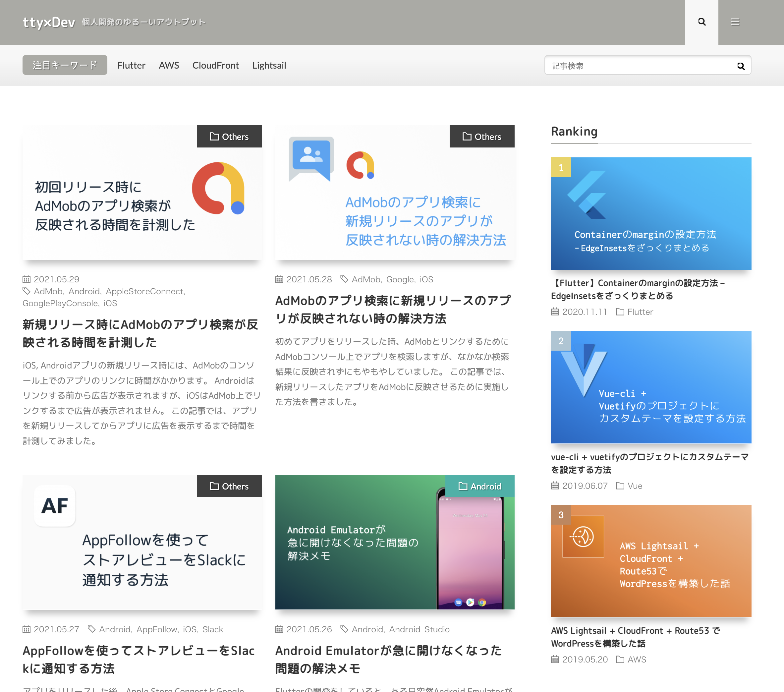Click the Slack tag

pyautogui.click(x=212, y=629)
